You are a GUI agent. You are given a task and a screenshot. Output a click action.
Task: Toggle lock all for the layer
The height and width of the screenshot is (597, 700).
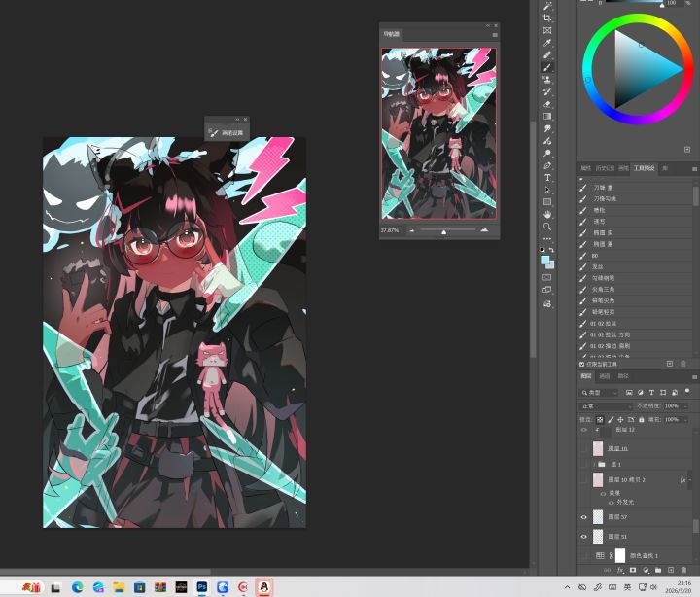pos(642,420)
